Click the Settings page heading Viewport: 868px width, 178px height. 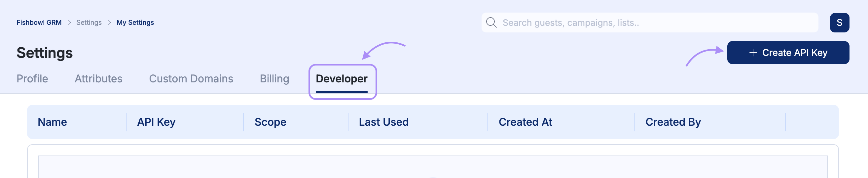tap(45, 53)
